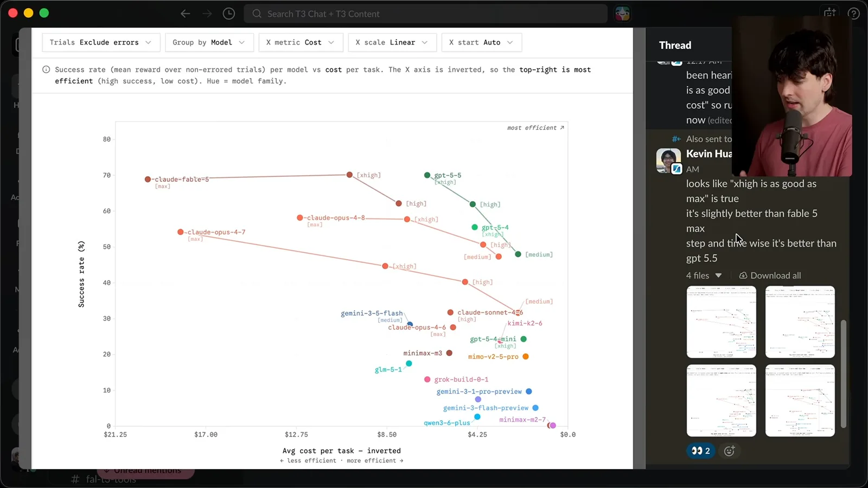Go forward with the right arrow
The image size is (868, 488).
coord(207,14)
